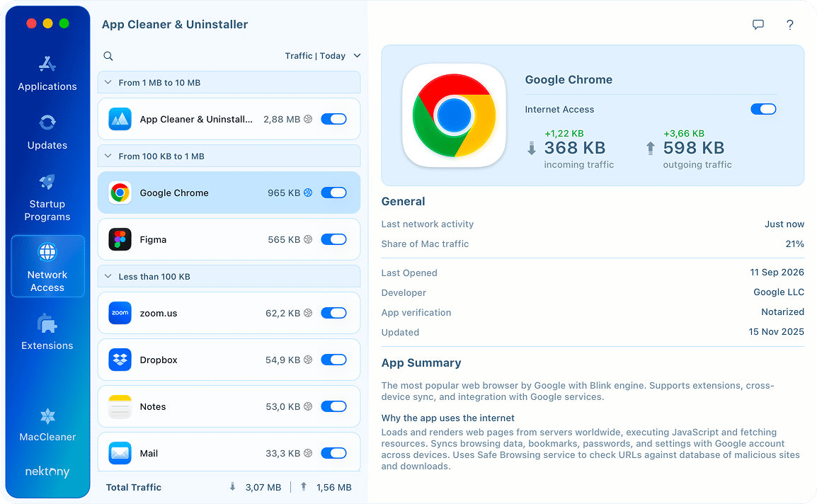
Task: Click the 15 Nov 2025 updated date
Action: pos(777,331)
